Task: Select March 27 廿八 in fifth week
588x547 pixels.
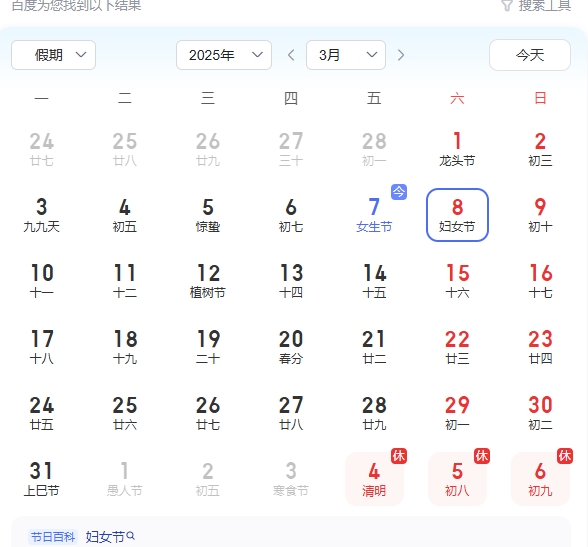Action: [x=291, y=413]
